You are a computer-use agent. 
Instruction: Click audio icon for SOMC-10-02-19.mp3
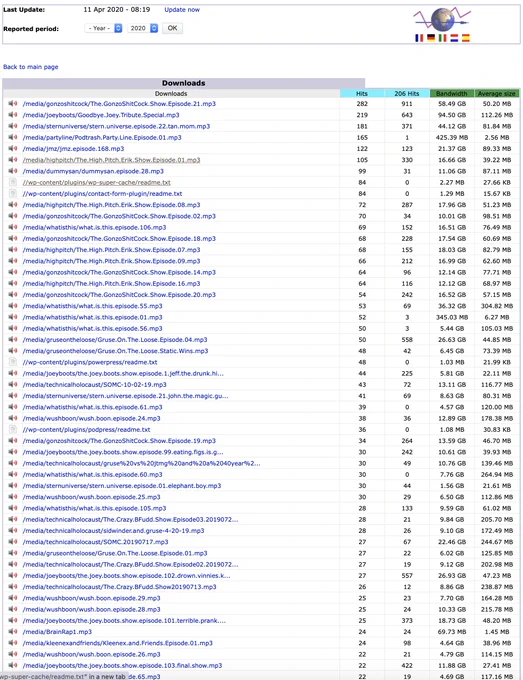[x=13, y=385]
